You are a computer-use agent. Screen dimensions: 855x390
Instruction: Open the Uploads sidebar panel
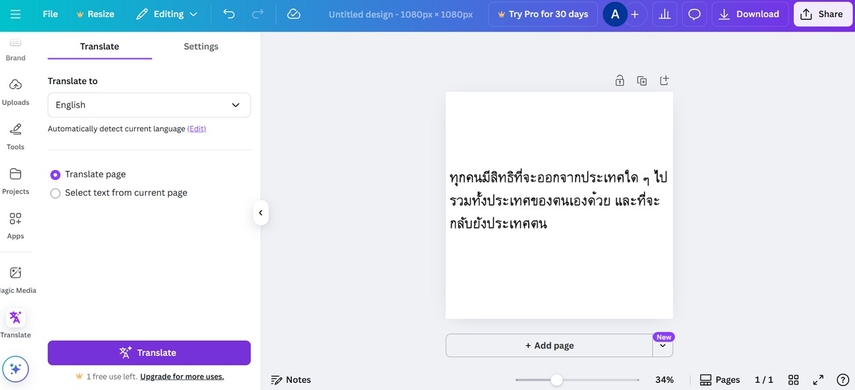click(x=15, y=91)
